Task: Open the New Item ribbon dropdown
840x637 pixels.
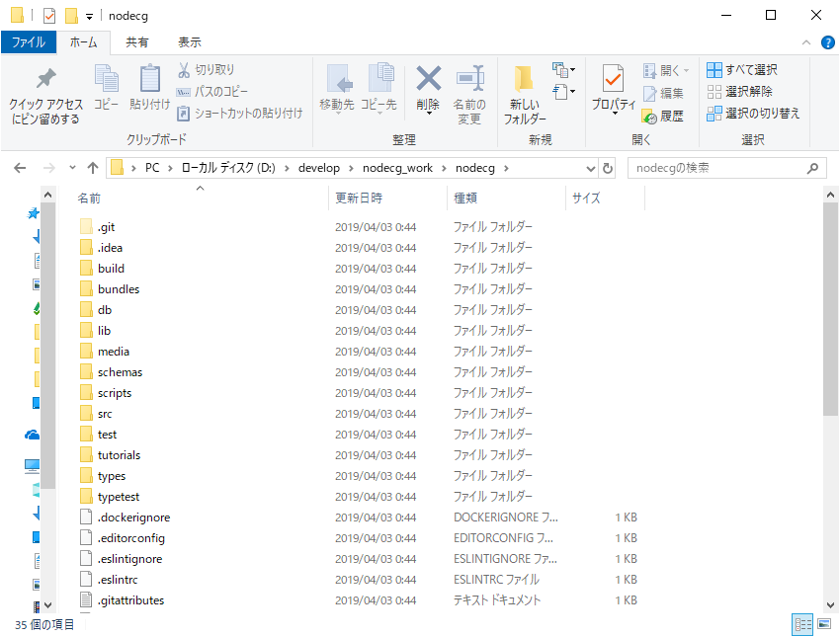Action: [563, 70]
